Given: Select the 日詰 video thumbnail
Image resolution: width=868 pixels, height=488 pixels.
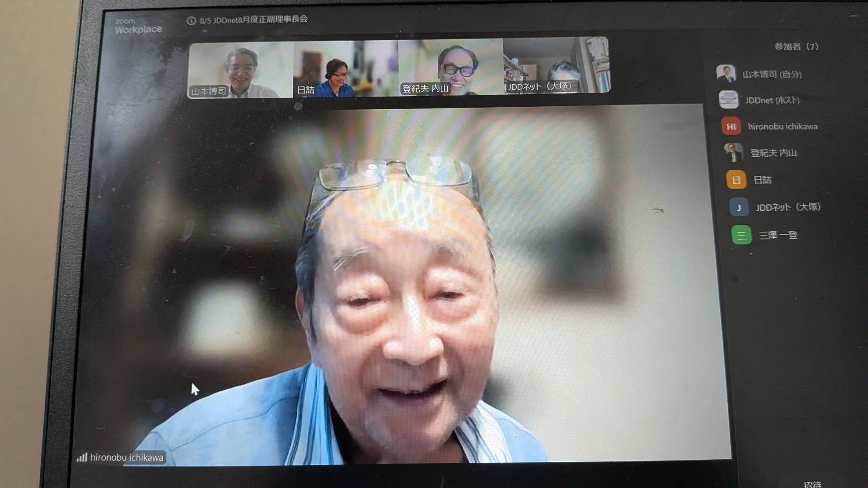Looking at the screenshot, I should coord(346,69).
